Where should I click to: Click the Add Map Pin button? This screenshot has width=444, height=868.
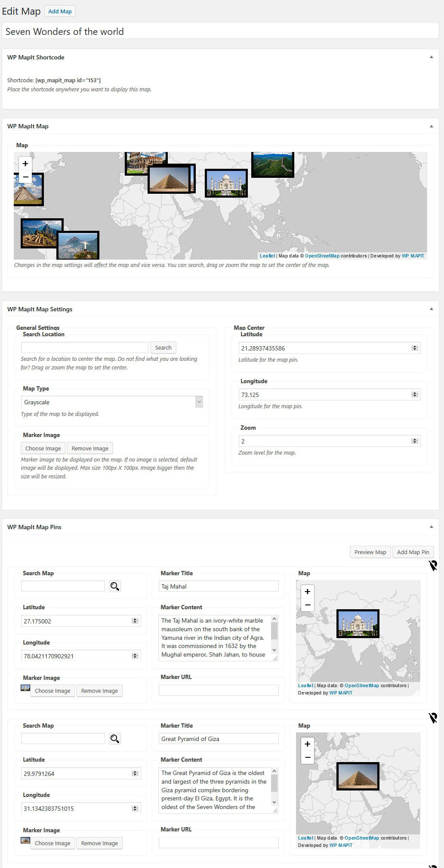pyautogui.click(x=413, y=552)
